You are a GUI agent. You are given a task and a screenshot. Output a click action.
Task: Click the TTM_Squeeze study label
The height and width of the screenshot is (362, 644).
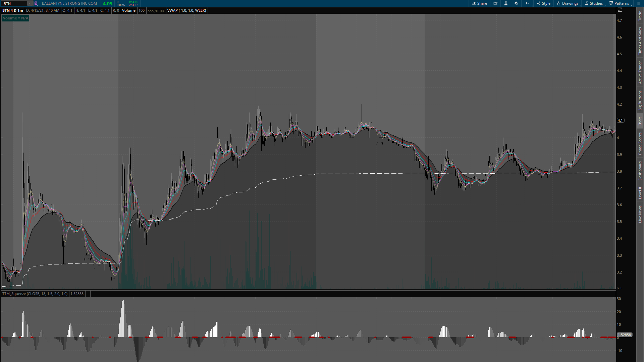35,294
